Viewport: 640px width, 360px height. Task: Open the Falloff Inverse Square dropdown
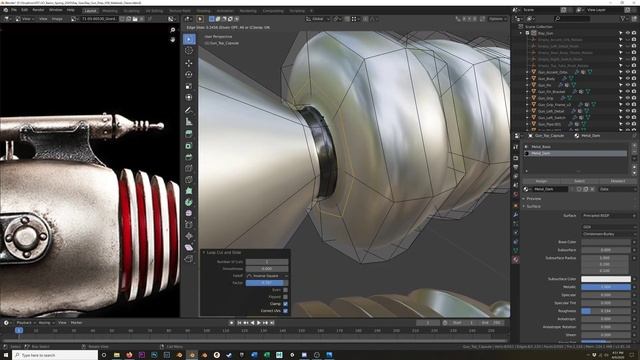point(267,276)
